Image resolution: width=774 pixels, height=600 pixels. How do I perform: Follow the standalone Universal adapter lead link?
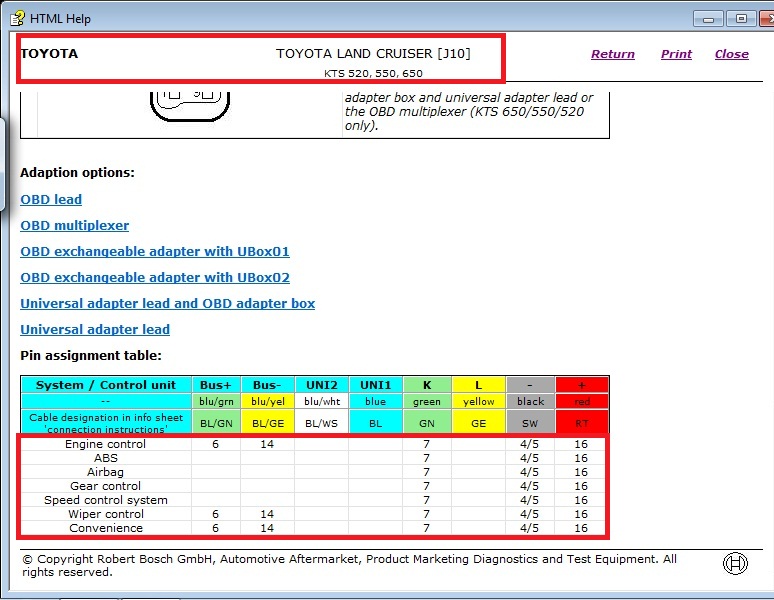pos(95,330)
